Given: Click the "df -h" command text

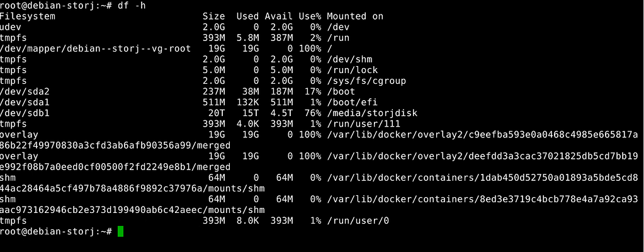Looking at the screenshot, I should [131, 6].
